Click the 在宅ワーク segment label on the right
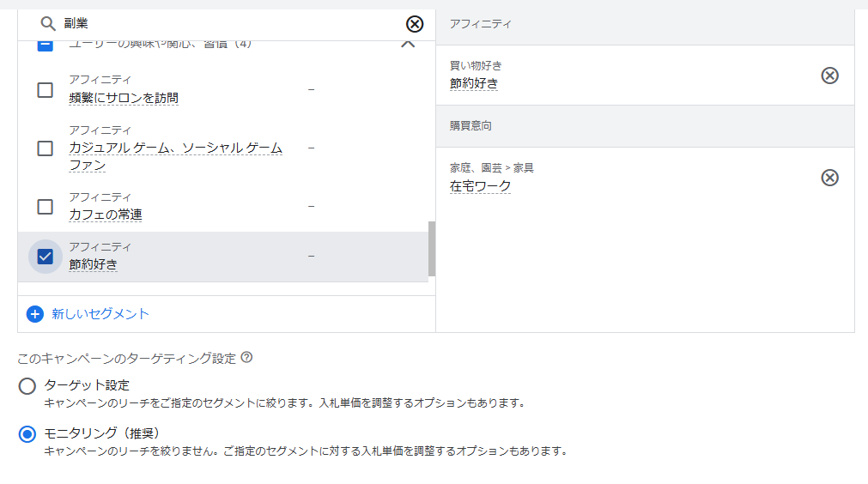This screenshot has width=868, height=484. (480, 186)
